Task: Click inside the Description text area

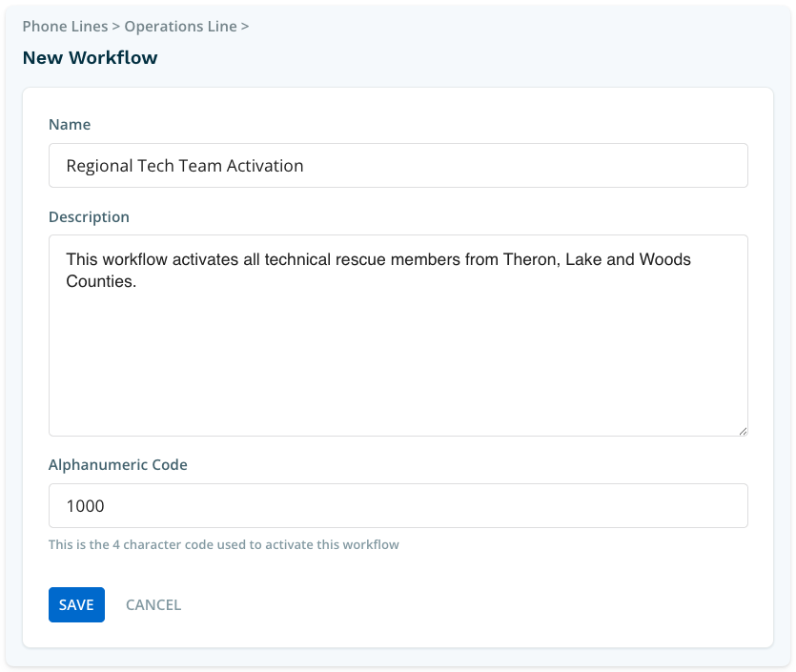Action: coord(398,335)
